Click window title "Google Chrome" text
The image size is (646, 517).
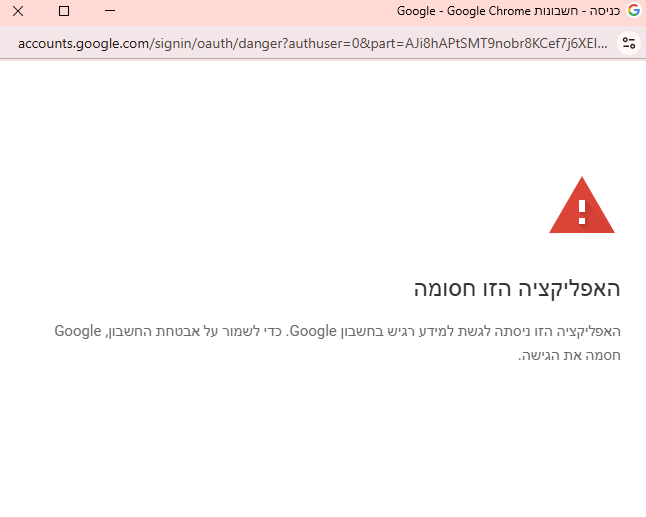tap(489, 11)
